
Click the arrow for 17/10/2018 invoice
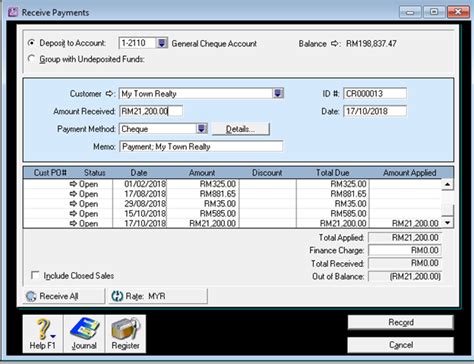73,223
